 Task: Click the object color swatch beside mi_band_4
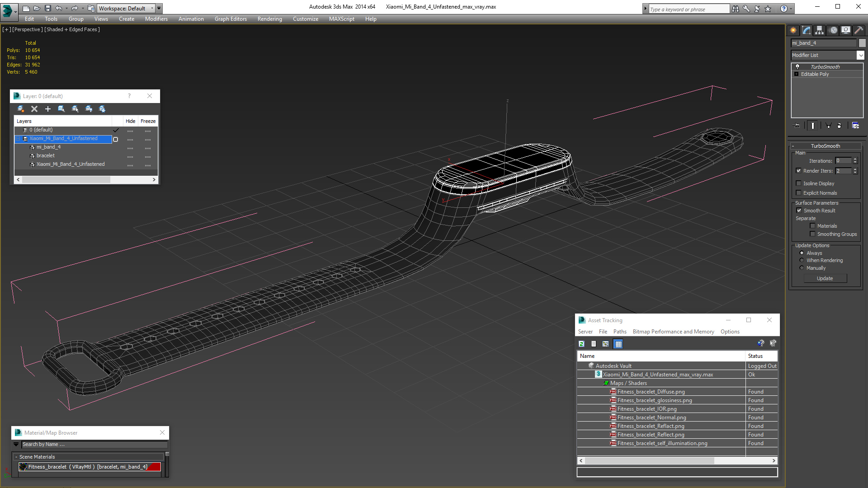[x=862, y=43]
